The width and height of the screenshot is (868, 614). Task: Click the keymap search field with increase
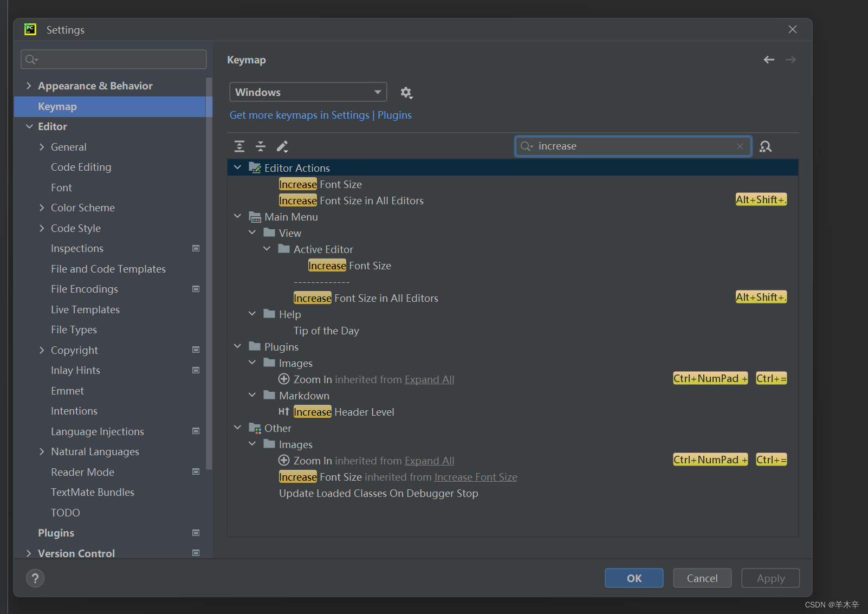pyautogui.click(x=633, y=146)
